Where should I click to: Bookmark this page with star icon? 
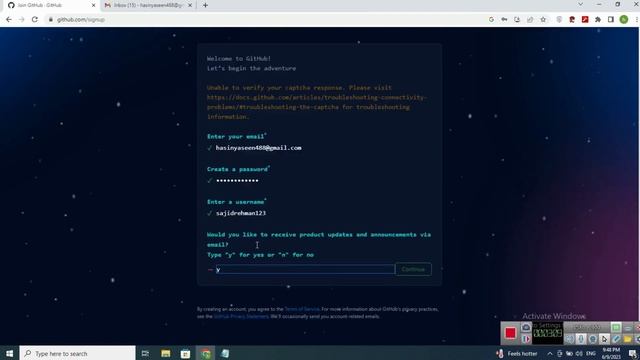(x=543, y=19)
